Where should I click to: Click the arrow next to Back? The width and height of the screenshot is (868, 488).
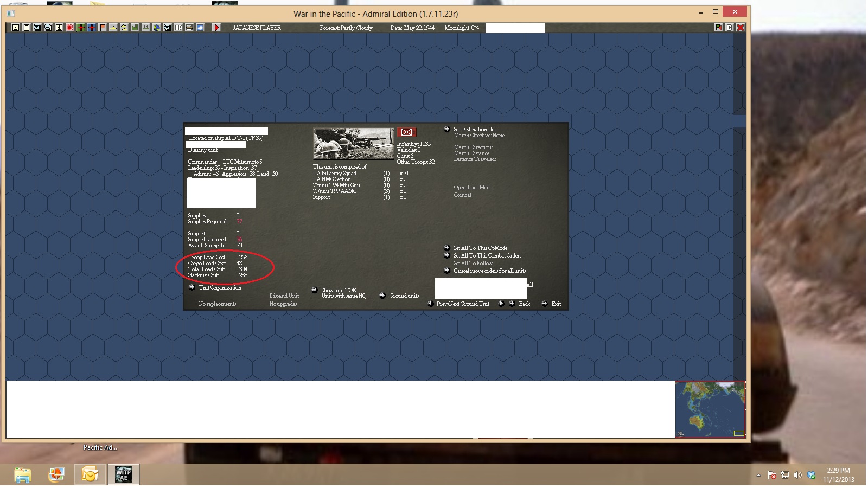click(512, 304)
